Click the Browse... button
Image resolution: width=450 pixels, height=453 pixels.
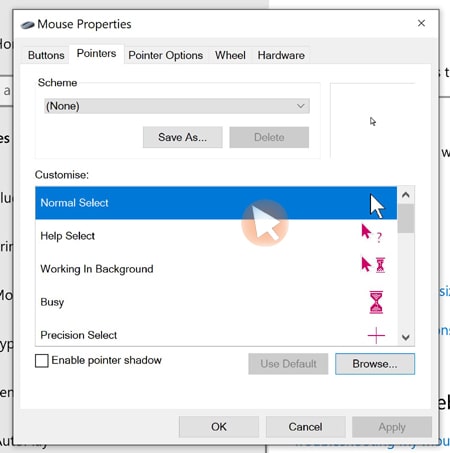tap(375, 364)
